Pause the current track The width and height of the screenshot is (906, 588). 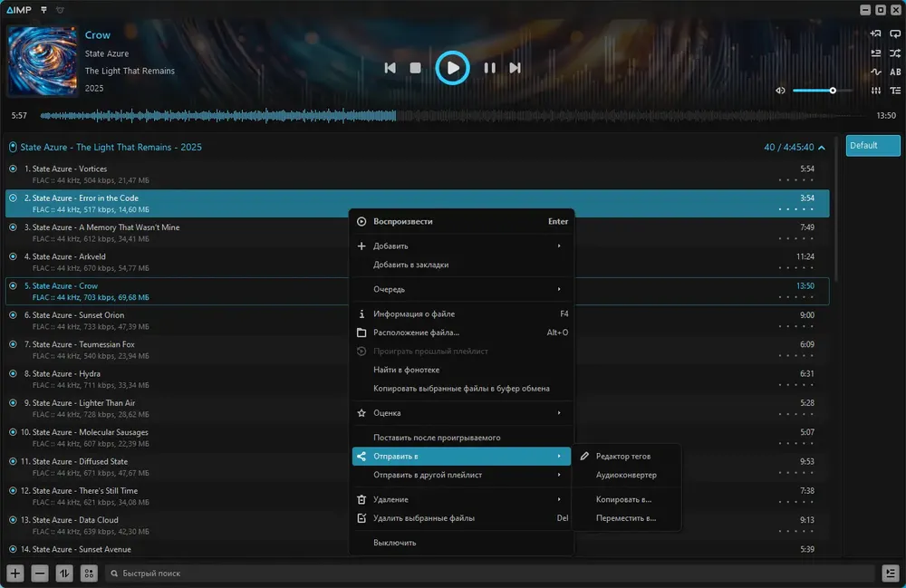(x=489, y=68)
